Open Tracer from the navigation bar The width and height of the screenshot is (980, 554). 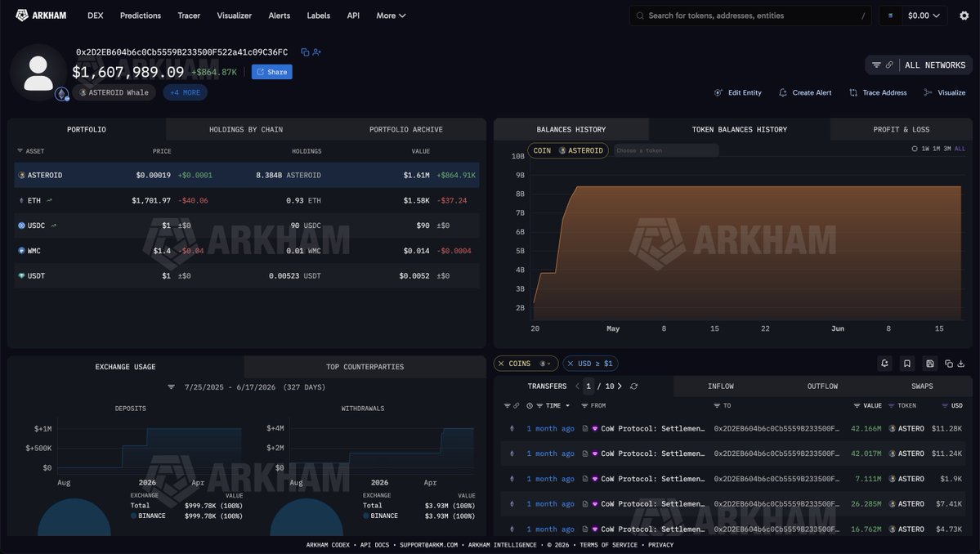(x=189, y=16)
